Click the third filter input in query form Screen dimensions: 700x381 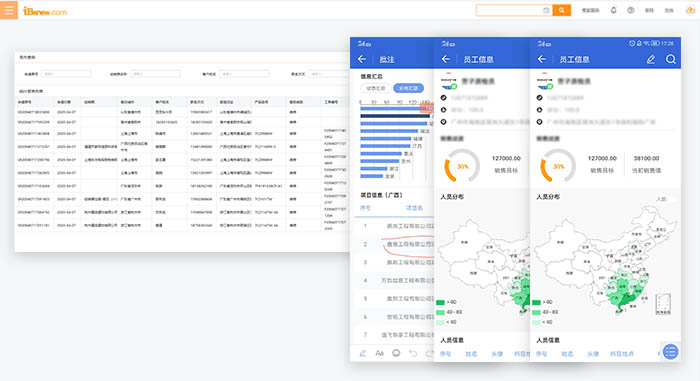pos(244,74)
